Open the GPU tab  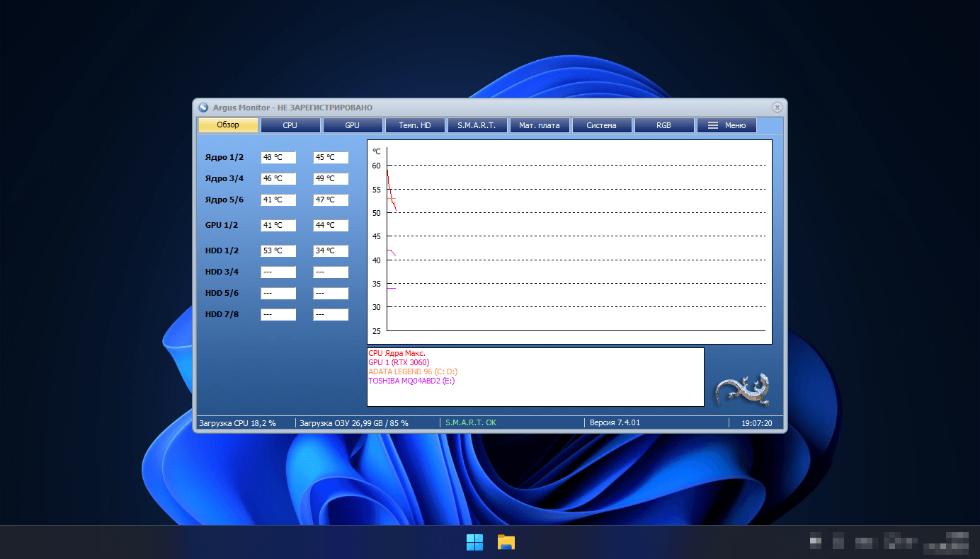pyautogui.click(x=353, y=125)
